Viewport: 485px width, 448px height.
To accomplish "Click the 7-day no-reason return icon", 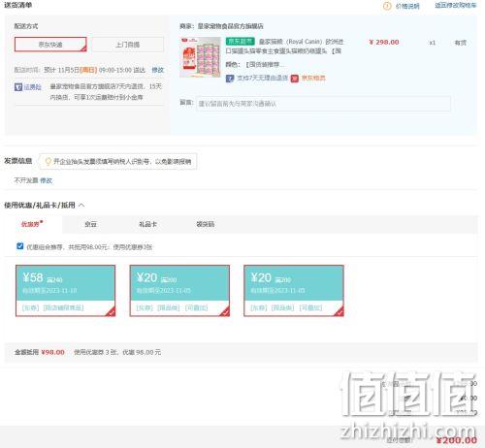I will 230,79.
